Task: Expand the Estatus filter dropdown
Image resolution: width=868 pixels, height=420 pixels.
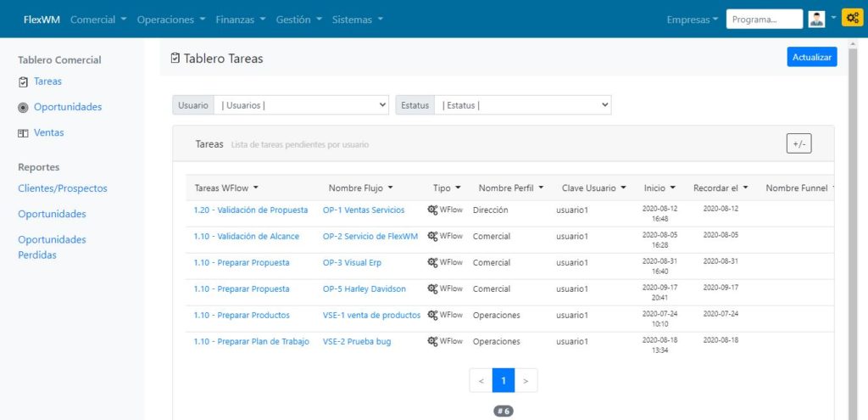Action: (523, 105)
